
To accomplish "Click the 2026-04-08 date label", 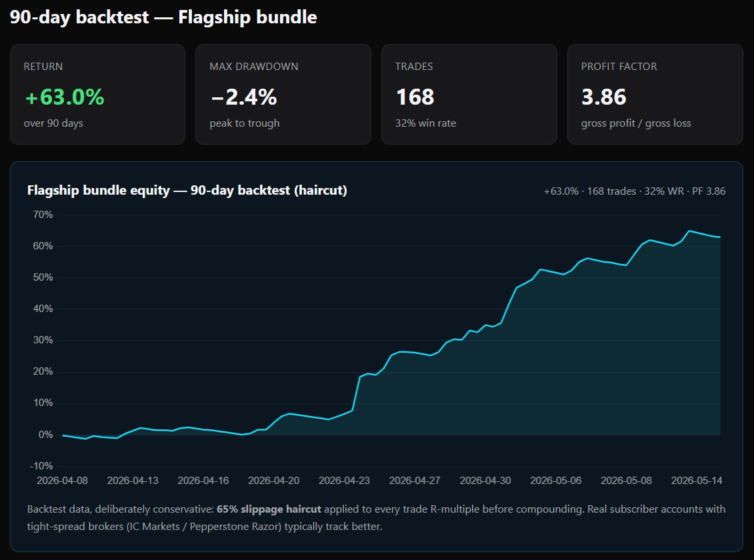I will click(x=63, y=481).
